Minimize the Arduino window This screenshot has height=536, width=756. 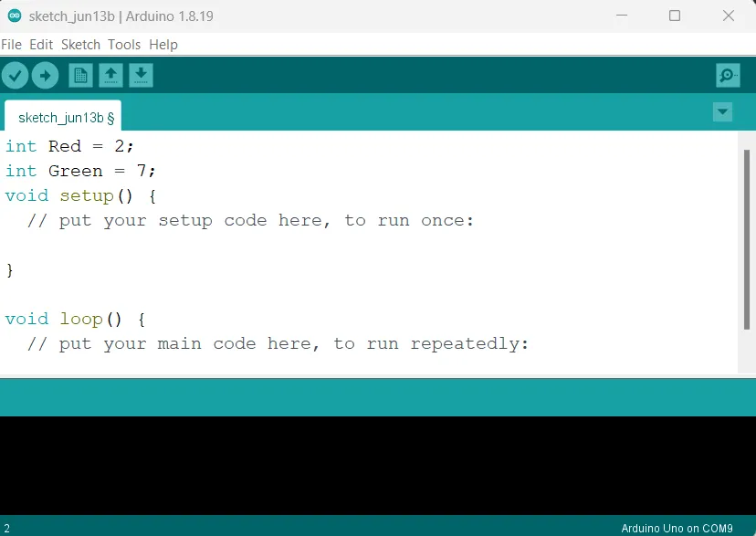coord(622,16)
